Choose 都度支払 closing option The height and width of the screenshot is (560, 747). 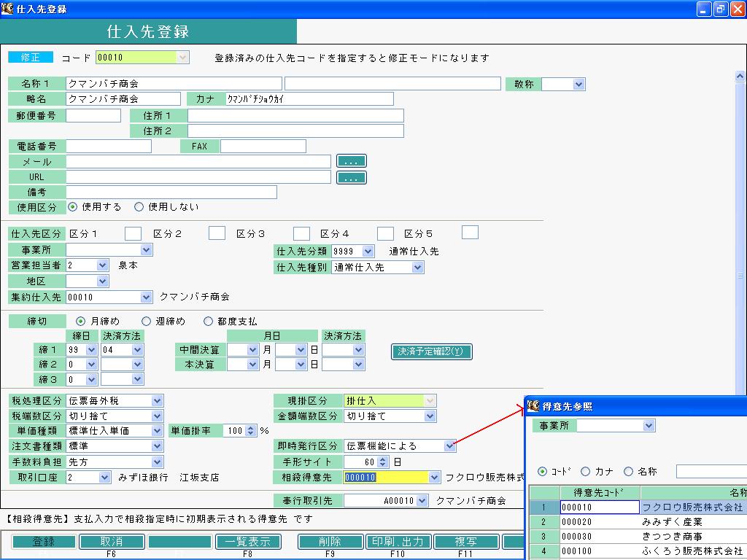click(208, 322)
